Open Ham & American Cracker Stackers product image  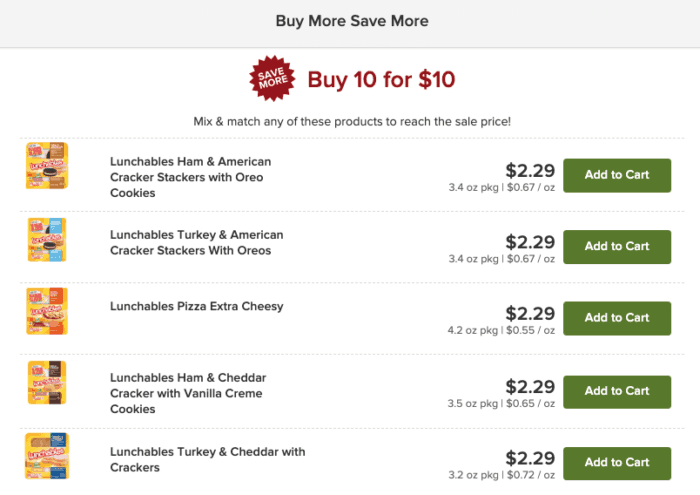(46, 167)
